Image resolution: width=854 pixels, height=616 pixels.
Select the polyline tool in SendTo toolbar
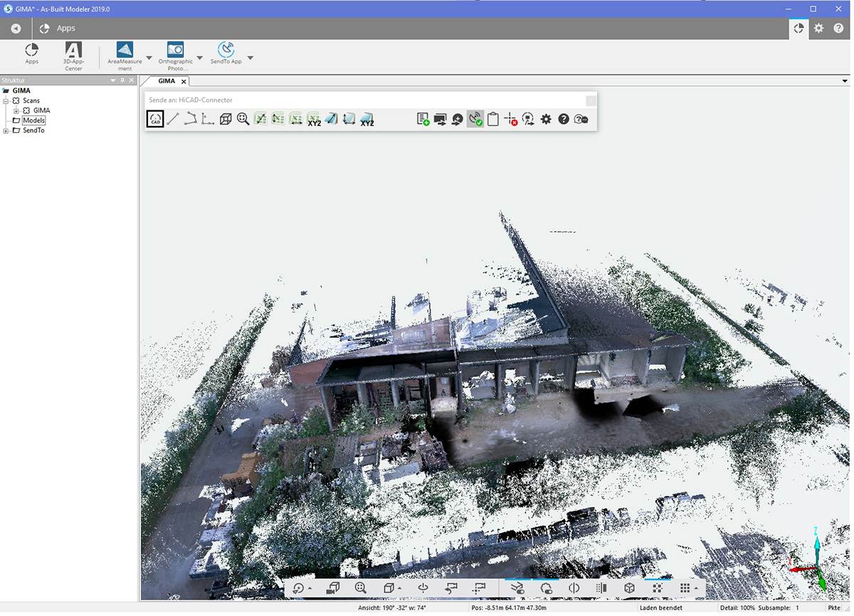[190, 120]
